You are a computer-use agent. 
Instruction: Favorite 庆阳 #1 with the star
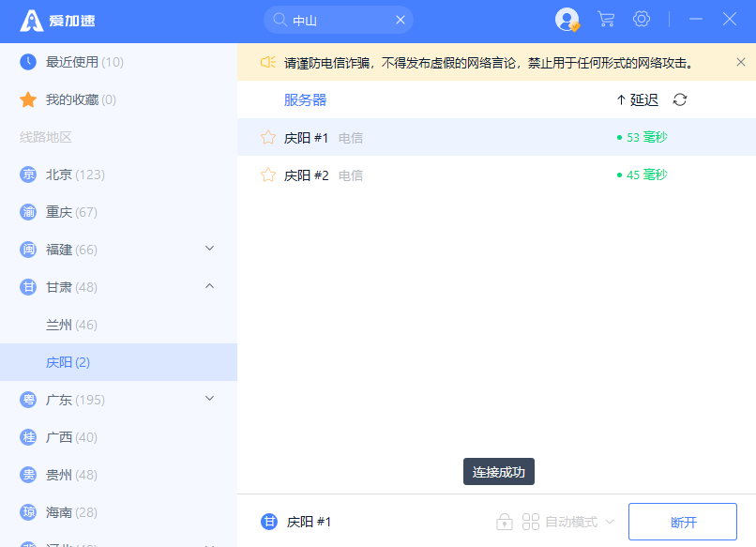point(268,138)
